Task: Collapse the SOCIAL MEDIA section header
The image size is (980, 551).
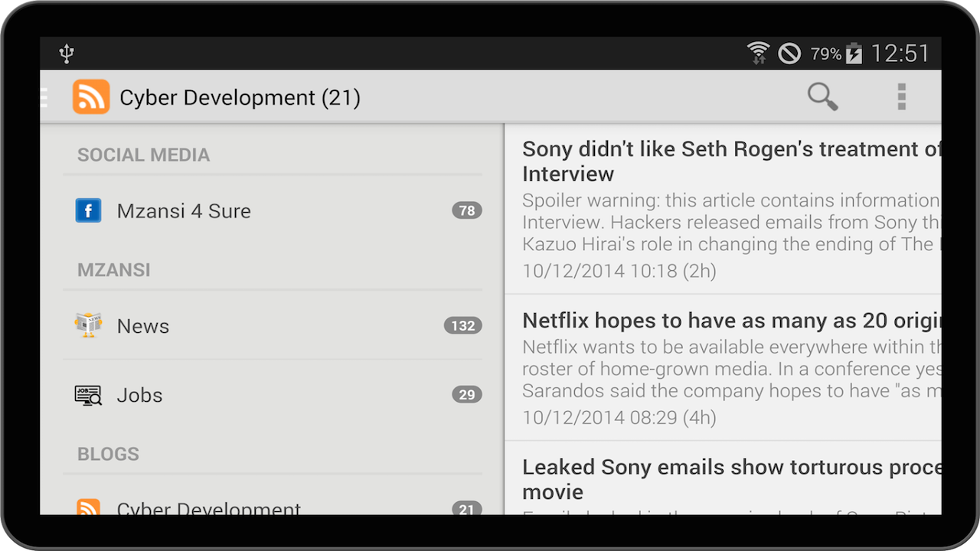Action: click(x=143, y=155)
